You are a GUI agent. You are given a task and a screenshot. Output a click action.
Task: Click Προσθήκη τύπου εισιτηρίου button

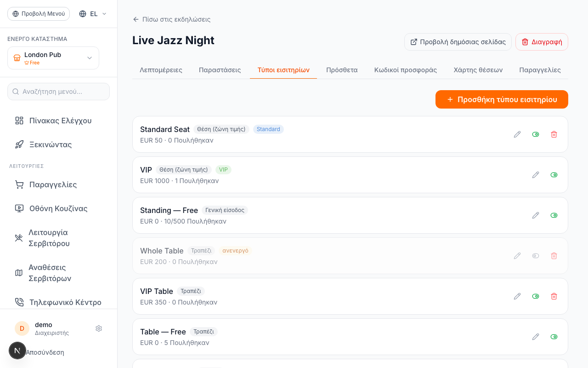coord(502,99)
